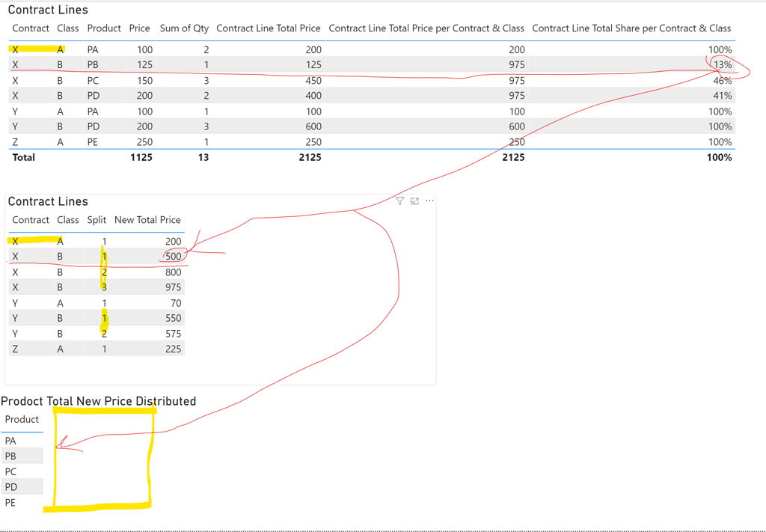Viewport: 766px width, 532px height.
Task: Enter focus mode on the Contract Lines visual
Action: (414, 201)
